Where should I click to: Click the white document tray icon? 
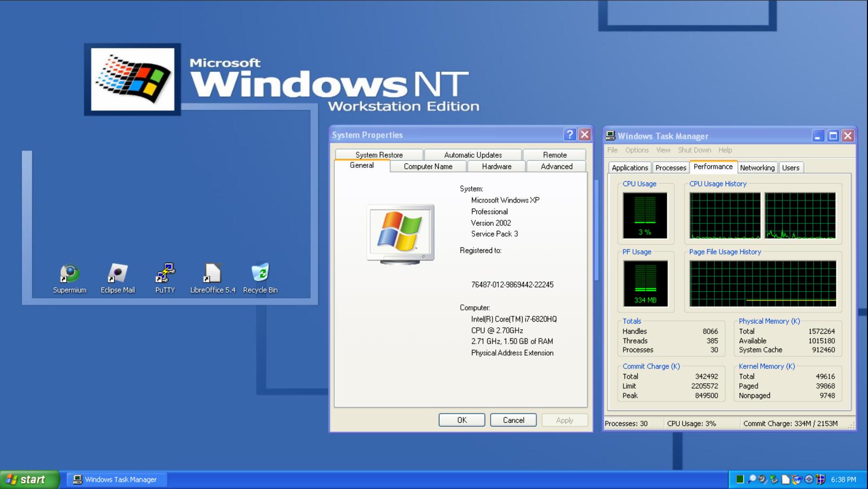(x=786, y=479)
